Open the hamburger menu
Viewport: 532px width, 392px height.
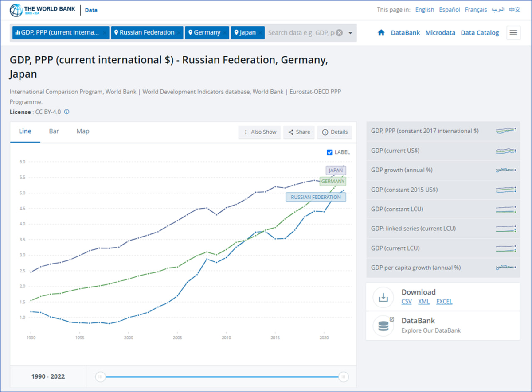click(x=513, y=32)
